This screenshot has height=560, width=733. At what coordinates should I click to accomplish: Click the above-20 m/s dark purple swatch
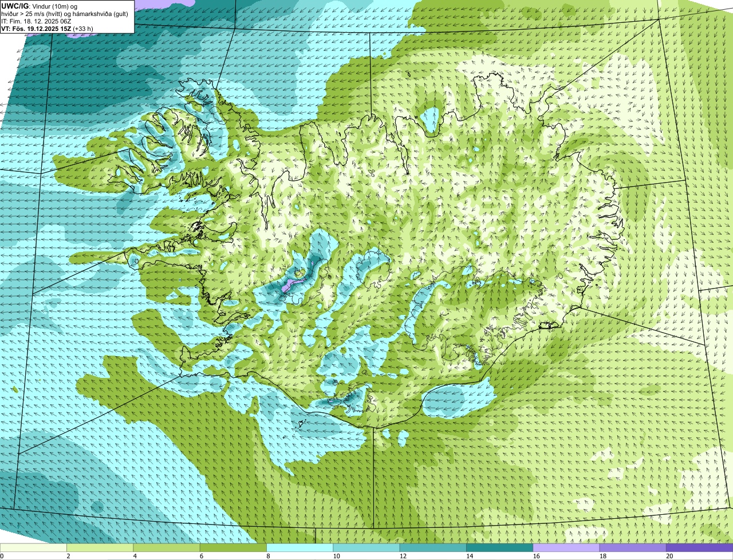[699, 548]
